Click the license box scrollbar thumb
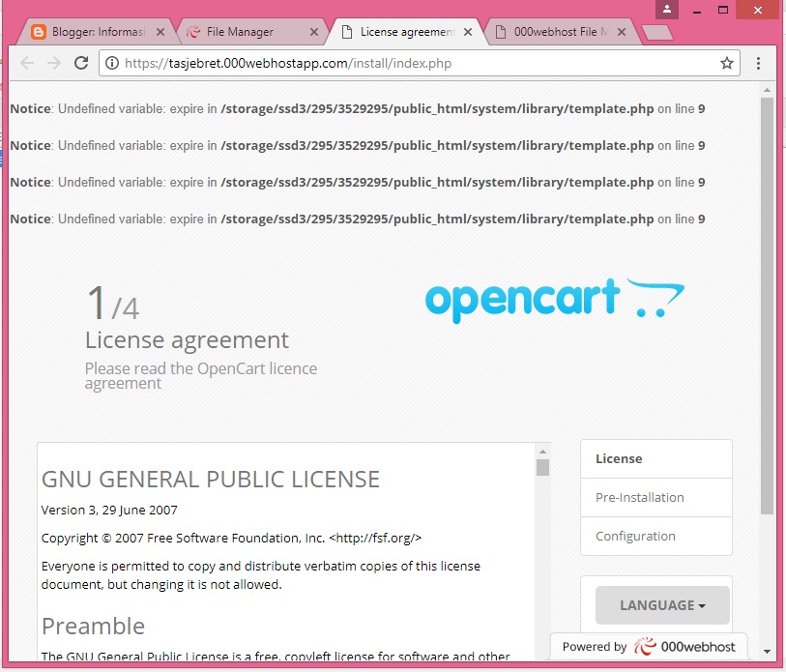 click(x=542, y=467)
